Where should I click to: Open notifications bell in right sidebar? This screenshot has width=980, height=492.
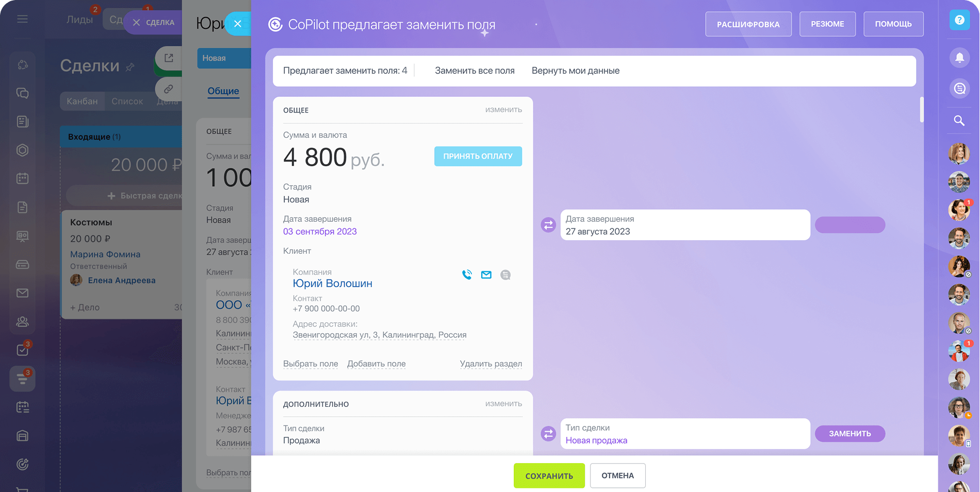[959, 57]
